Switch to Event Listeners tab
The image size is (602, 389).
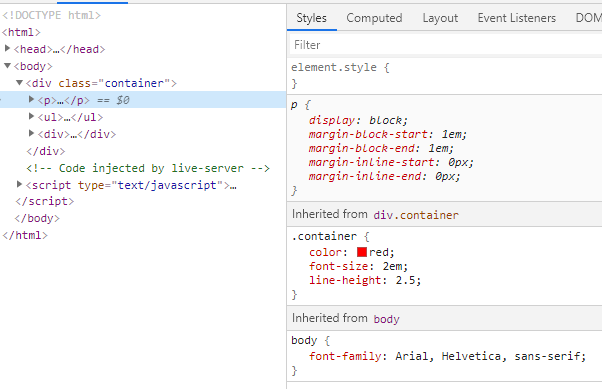coord(517,18)
